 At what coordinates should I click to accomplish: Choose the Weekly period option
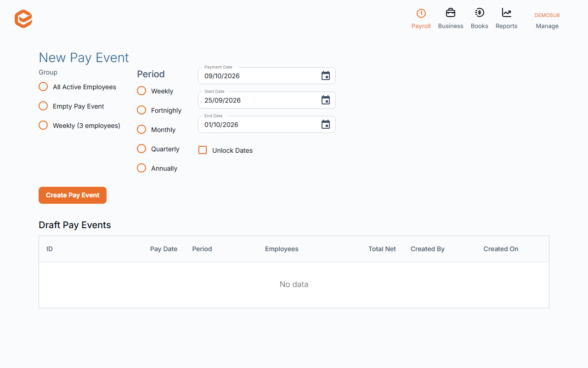[x=141, y=91]
